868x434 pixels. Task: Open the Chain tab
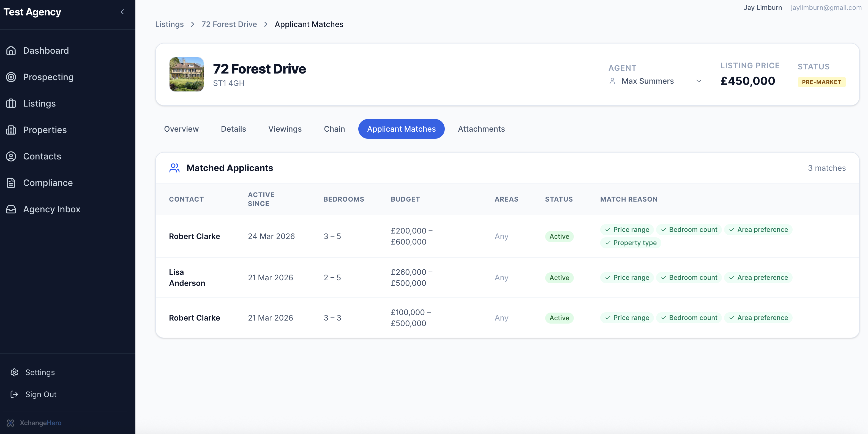(x=334, y=129)
